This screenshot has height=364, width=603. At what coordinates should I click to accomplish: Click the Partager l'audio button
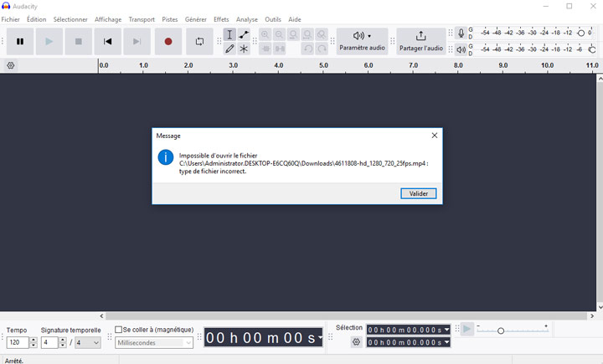tap(421, 41)
